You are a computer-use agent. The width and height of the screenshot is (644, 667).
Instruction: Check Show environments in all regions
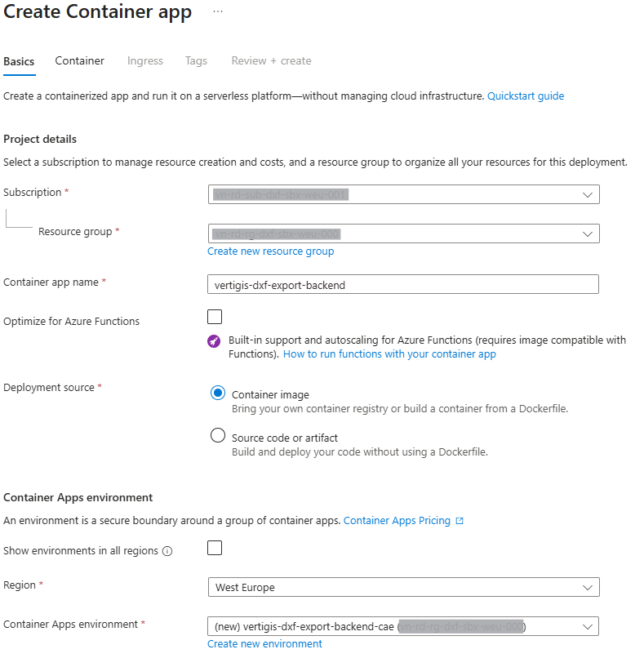pyautogui.click(x=215, y=548)
